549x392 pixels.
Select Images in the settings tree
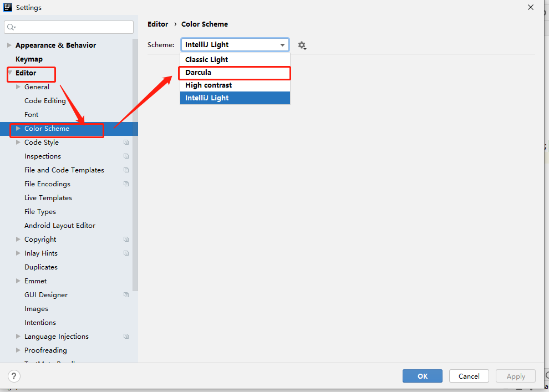tap(37, 309)
